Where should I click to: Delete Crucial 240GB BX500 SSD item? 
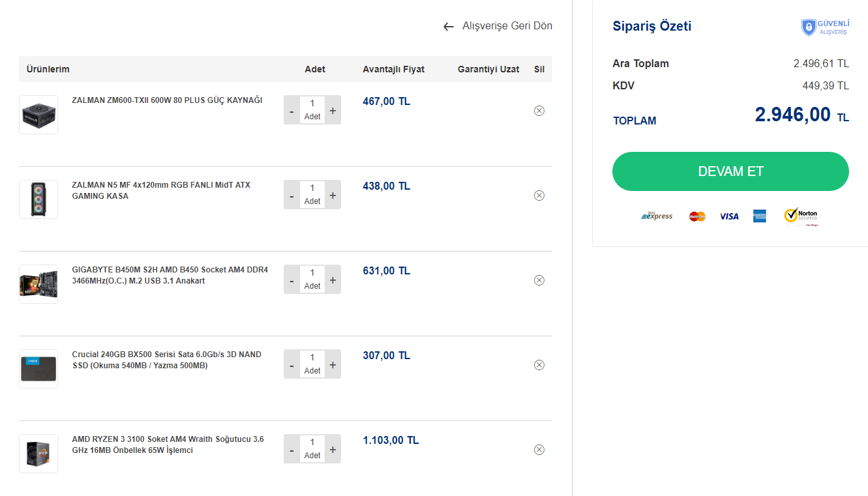click(x=539, y=365)
